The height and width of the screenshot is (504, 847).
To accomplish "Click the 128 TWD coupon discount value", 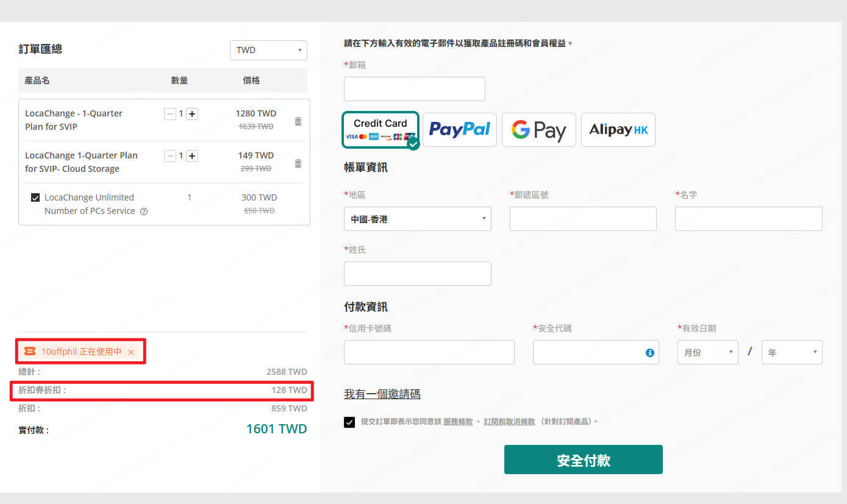I will pyautogui.click(x=289, y=390).
